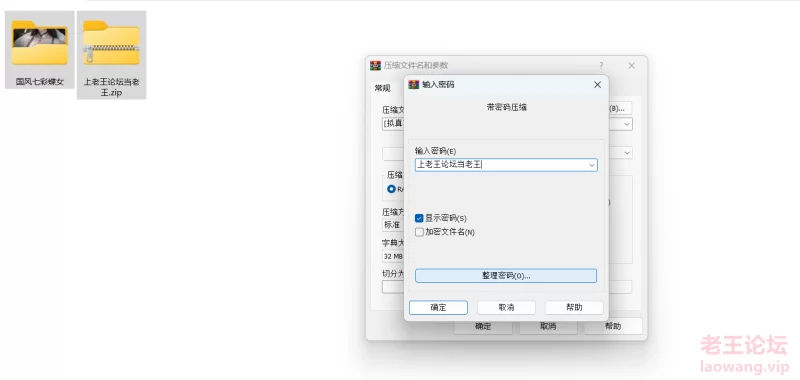Click the 输入密码(E) label

pyautogui.click(x=435, y=151)
